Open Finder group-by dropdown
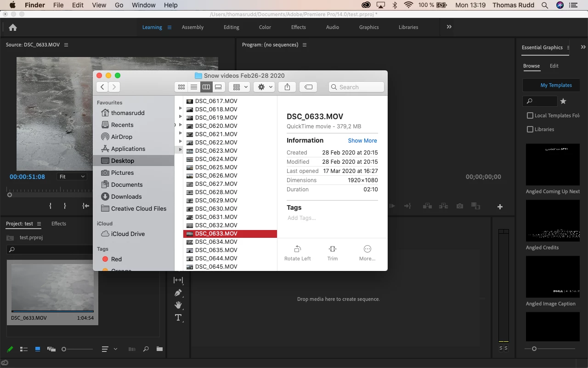 [240, 87]
